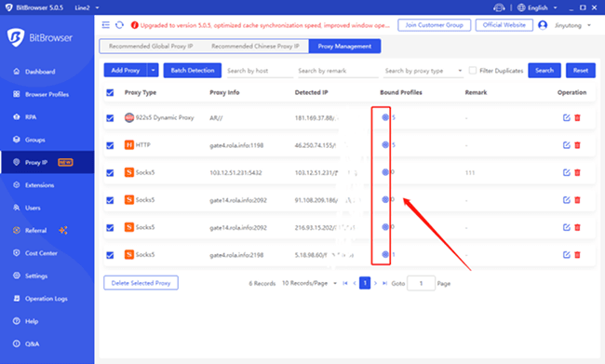
Task: Focus the Goto page number field
Action: point(421,283)
